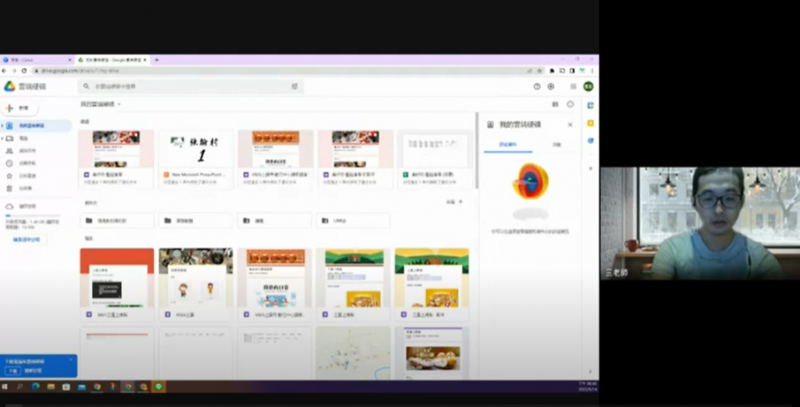Click the search options filter icon in search bar
Viewport: 800px width, 407px height.
(294, 87)
